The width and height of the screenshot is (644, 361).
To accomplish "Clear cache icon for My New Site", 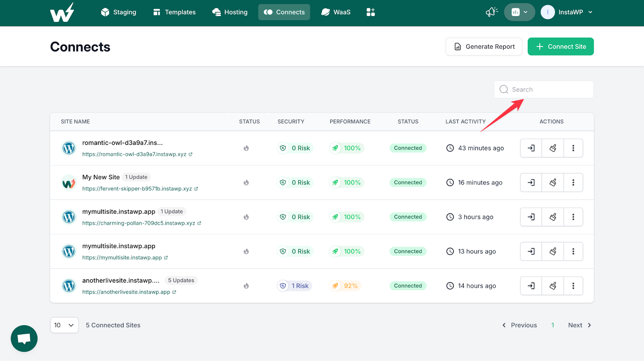I will pyautogui.click(x=553, y=183).
